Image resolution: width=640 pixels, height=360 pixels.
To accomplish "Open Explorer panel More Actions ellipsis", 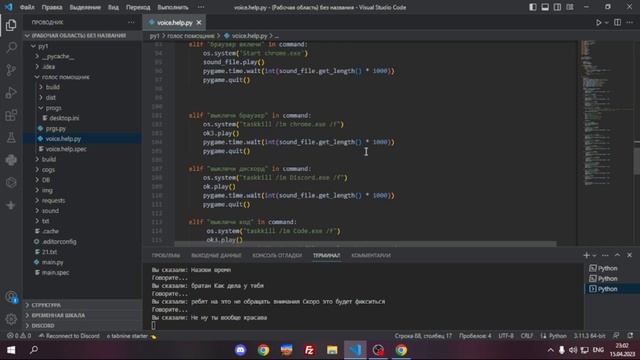I will [x=131, y=22].
